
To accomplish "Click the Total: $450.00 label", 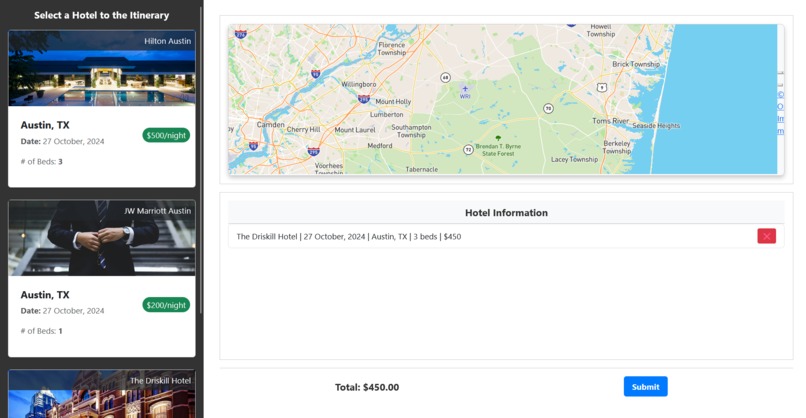I will (x=367, y=387).
